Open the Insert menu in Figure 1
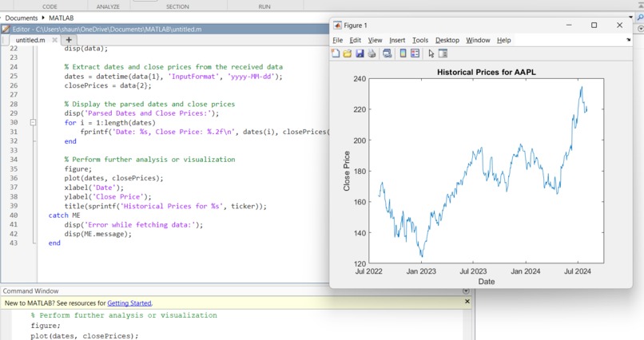Viewport: 644px width, 340px height. tap(397, 40)
